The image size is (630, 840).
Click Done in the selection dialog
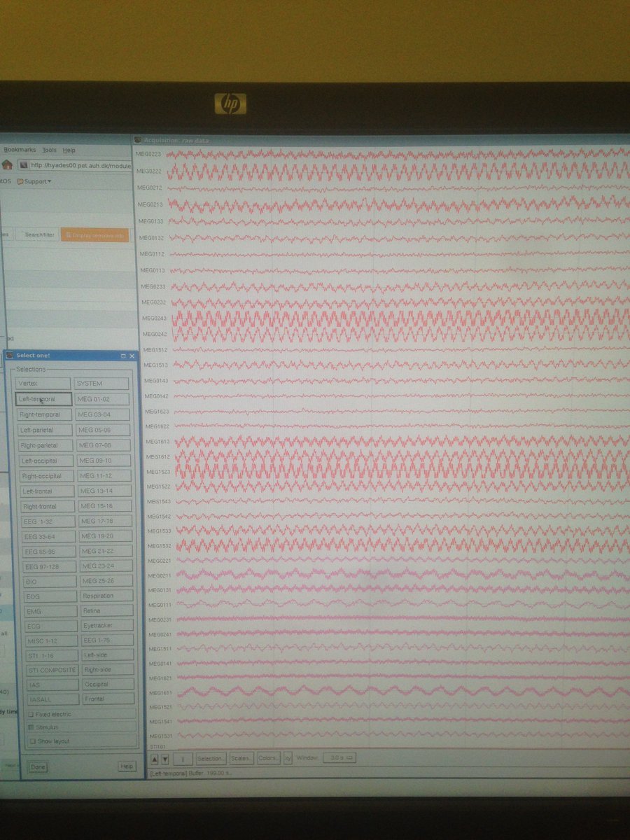click(38, 766)
